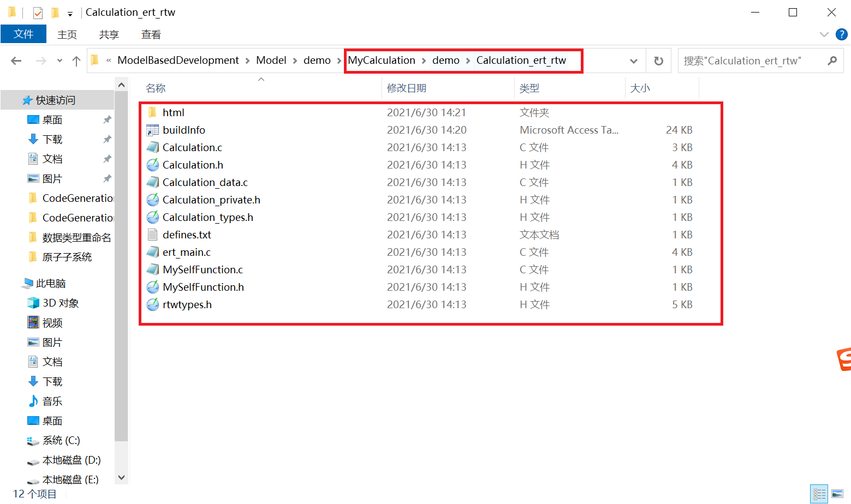Click the navigation pane scrollbar down arrow
This screenshot has height=504, width=851.
pyautogui.click(x=121, y=478)
